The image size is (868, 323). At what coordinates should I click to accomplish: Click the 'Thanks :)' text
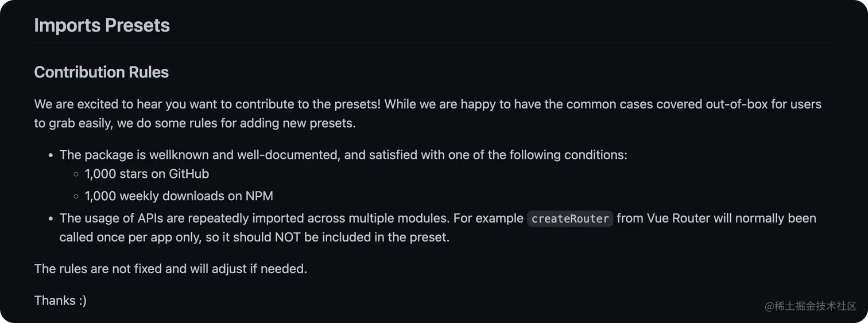(x=60, y=301)
